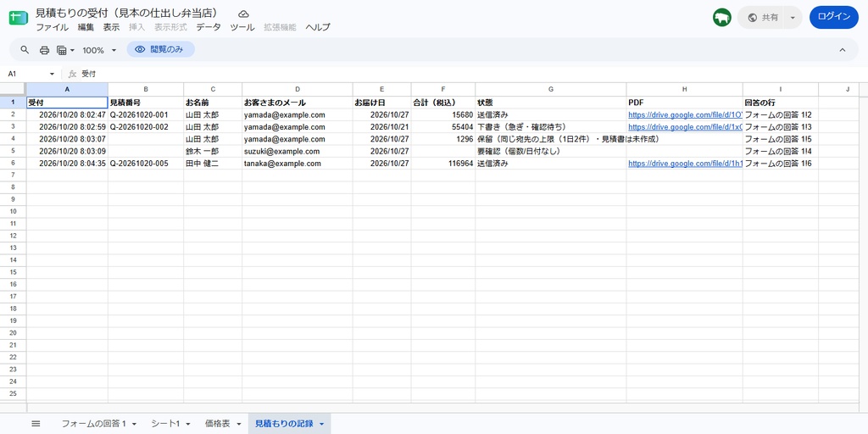Open the Google Sheets home icon

19,19
